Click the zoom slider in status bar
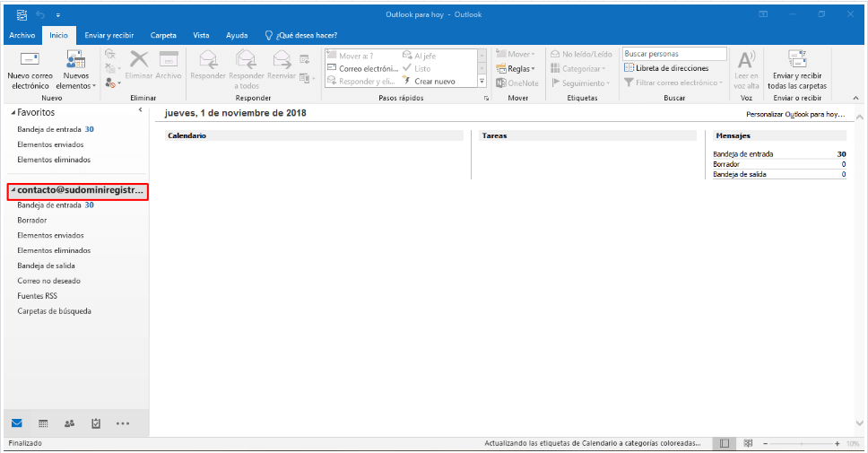The height and width of the screenshot is (453, 868). 801,444
